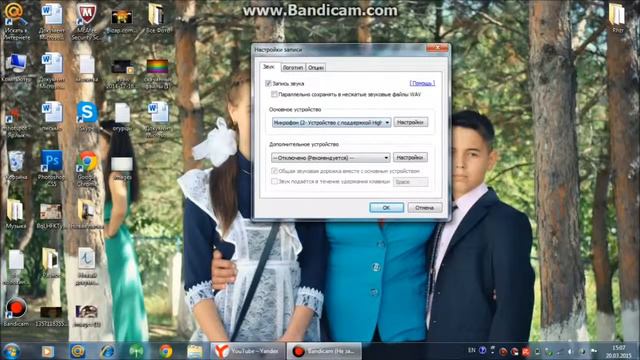Switch to the Логотип tab
The image size is (640, 360).
click(x=293, y=67)
